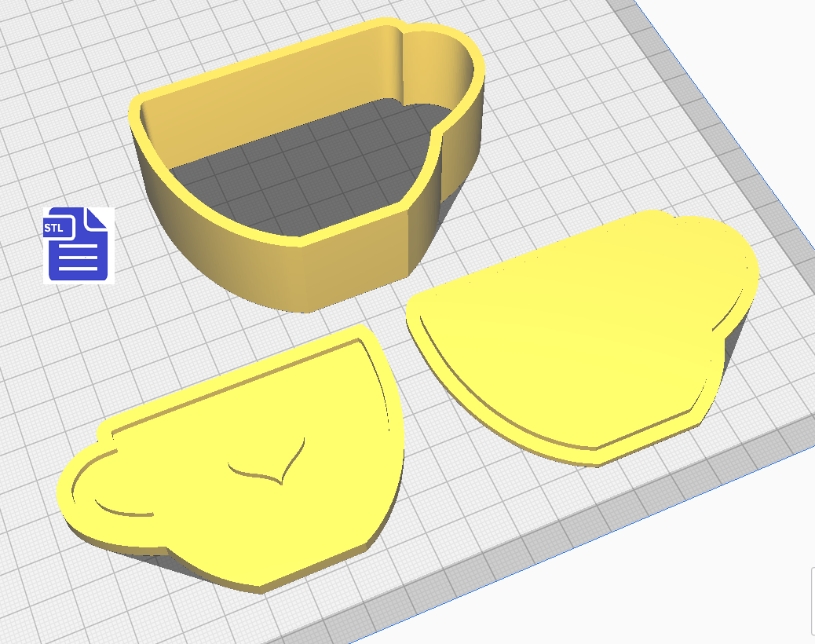Select the plain flat teacup plate model
Screen dimensions: 815x644
click(x=581, y=338)
